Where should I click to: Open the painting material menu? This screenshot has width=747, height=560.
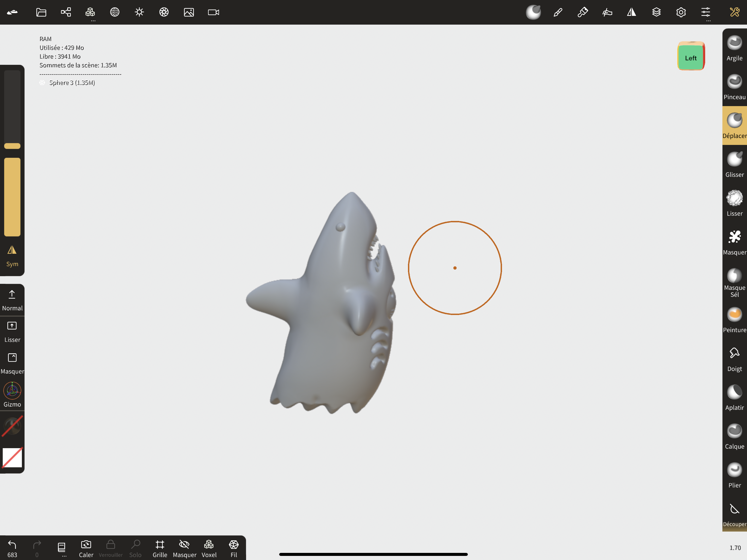coord(583,12)
